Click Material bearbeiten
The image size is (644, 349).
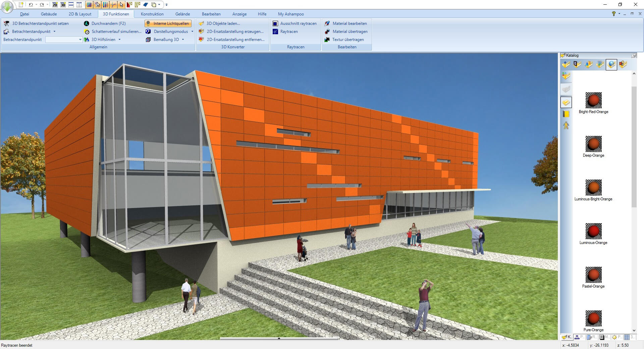[x=350, y=23]
